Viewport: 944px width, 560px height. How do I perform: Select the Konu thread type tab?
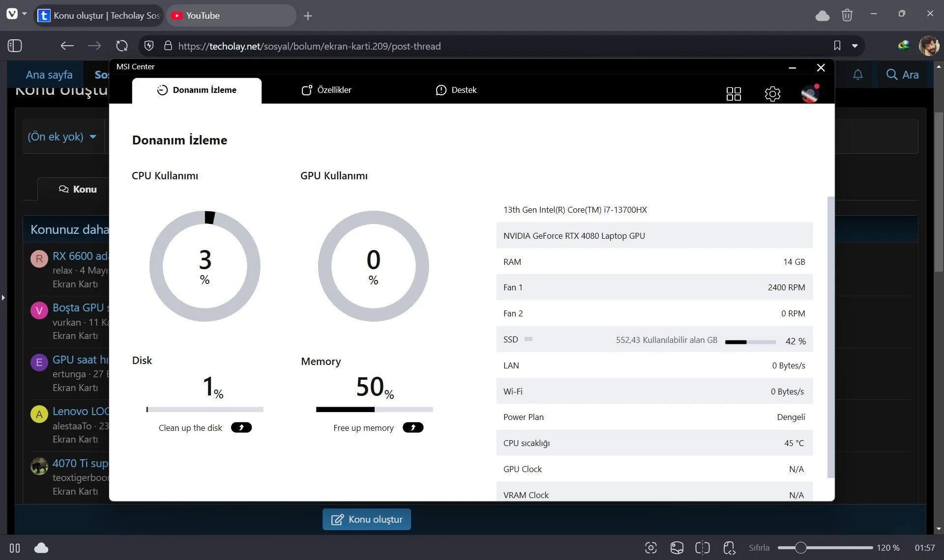78,189
